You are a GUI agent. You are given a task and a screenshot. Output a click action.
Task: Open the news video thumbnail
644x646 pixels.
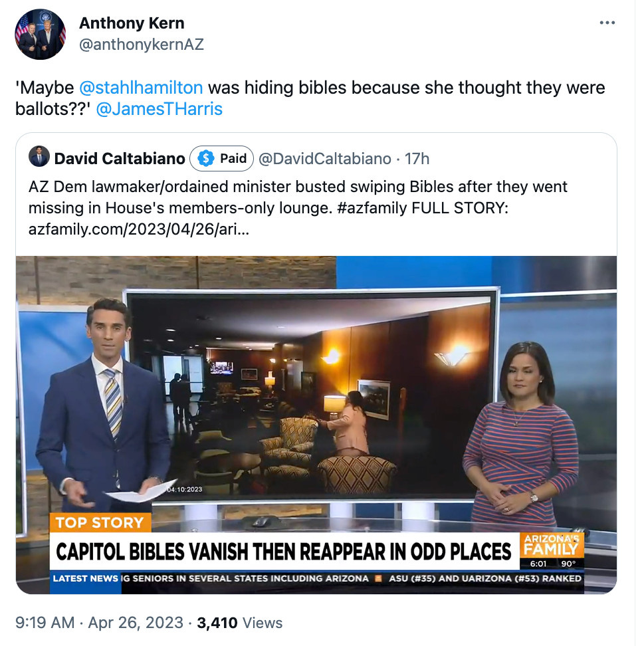click(316, 424)
